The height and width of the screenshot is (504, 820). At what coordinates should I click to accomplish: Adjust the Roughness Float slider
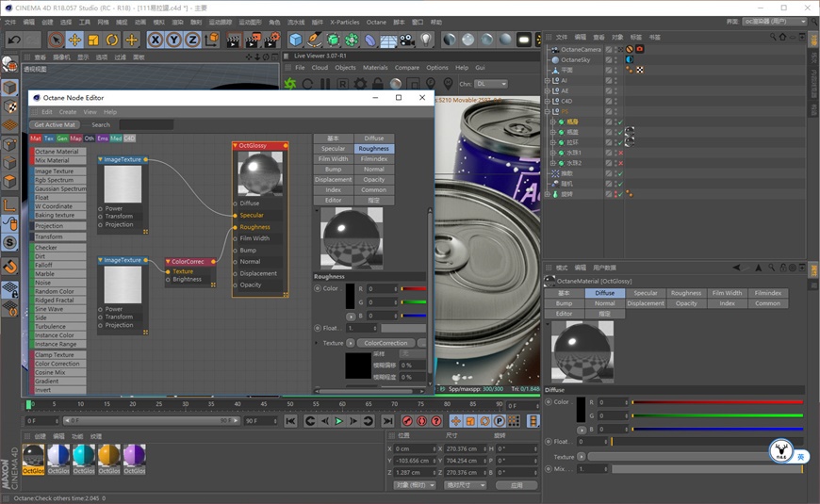tap(403, 329)
